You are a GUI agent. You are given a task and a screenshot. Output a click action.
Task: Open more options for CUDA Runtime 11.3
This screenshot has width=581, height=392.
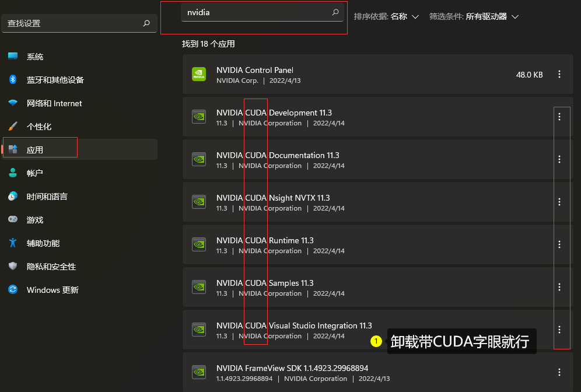559,244
